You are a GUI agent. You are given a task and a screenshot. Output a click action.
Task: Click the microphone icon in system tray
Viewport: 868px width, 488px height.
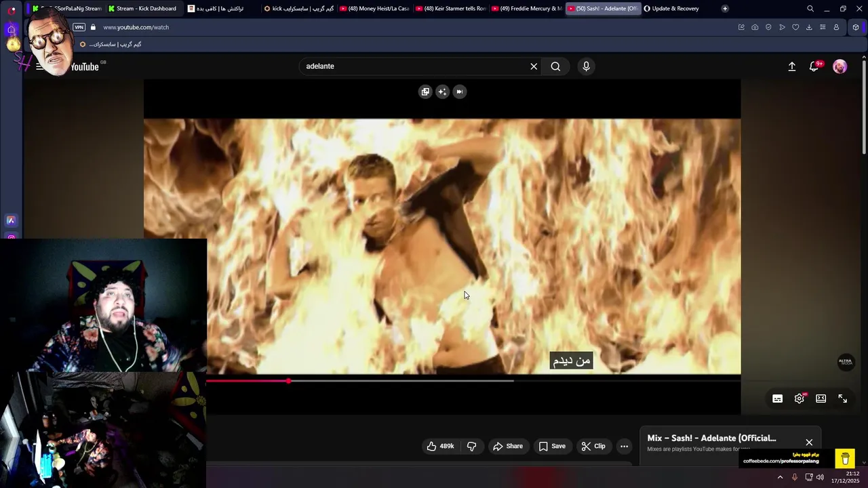(795, 477)
